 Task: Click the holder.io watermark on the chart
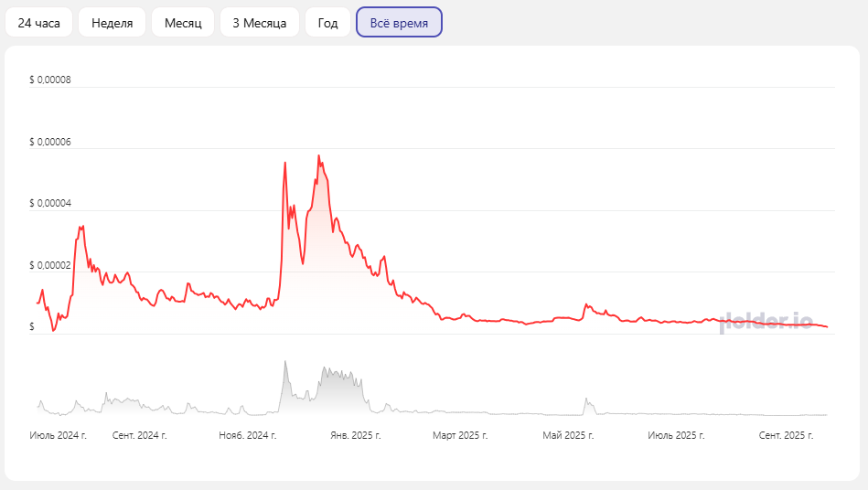coord(766,321)
